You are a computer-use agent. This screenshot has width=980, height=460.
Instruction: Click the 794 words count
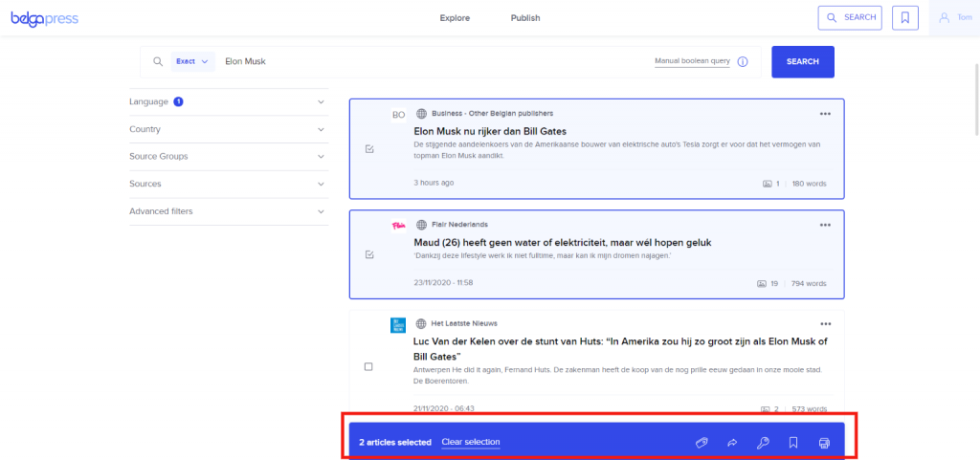[809, 283]
